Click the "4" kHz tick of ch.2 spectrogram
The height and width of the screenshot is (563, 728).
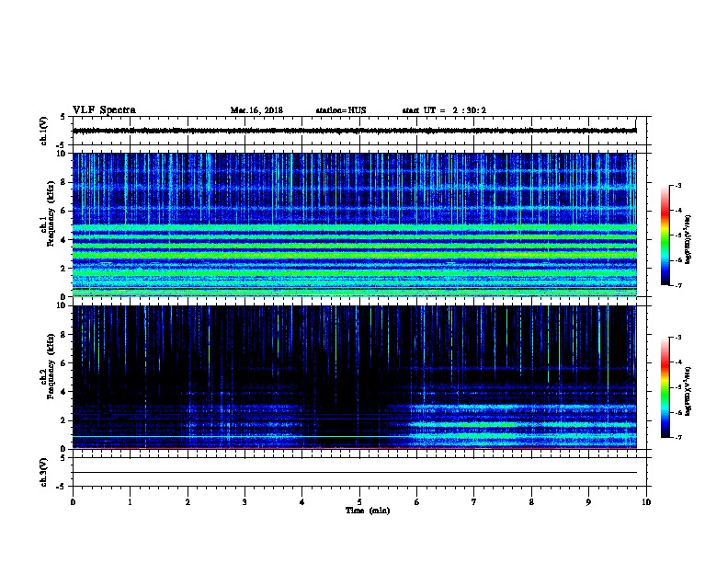[64, 392]
